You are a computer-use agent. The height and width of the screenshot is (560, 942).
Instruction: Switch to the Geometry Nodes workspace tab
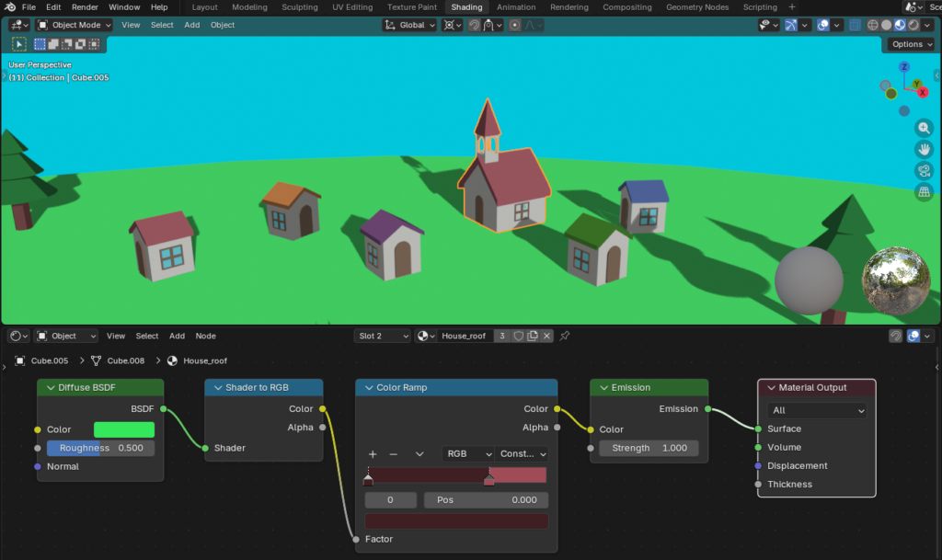pos(695,7)
